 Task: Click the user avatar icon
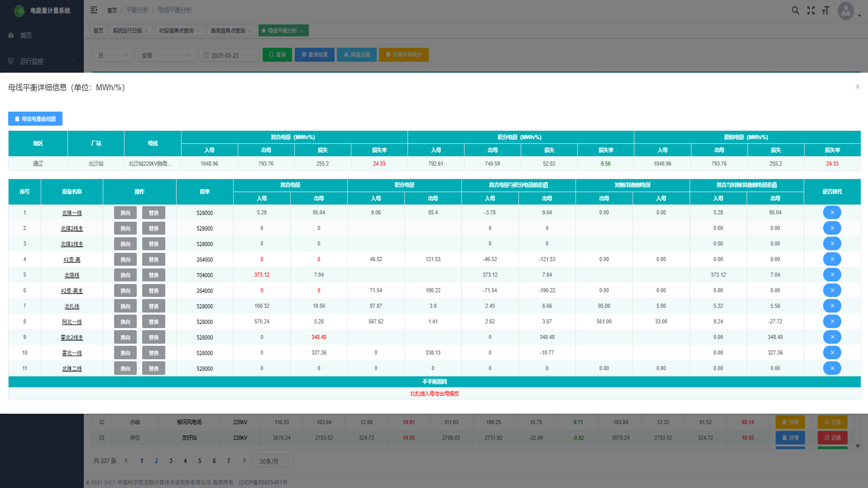(845, 11)
